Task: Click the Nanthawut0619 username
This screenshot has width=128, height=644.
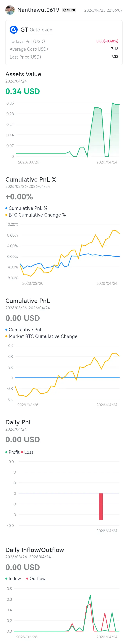Action: pos(38,10)
